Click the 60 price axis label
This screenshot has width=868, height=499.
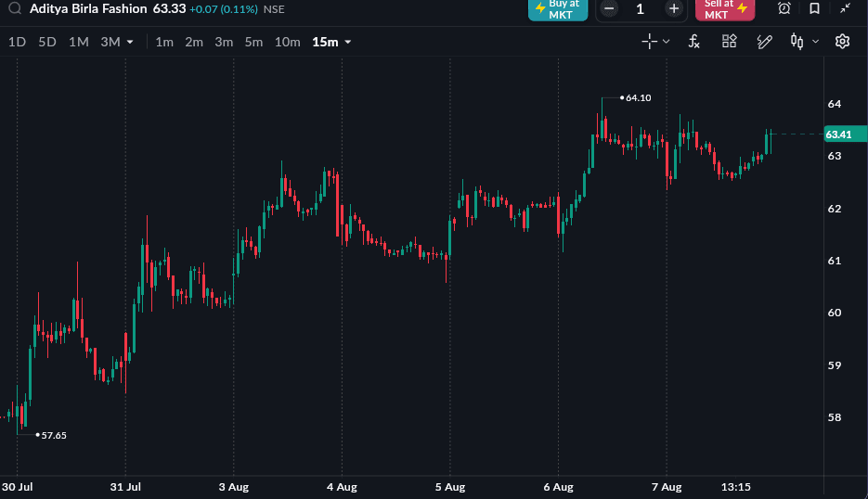(x=835, y=313)
